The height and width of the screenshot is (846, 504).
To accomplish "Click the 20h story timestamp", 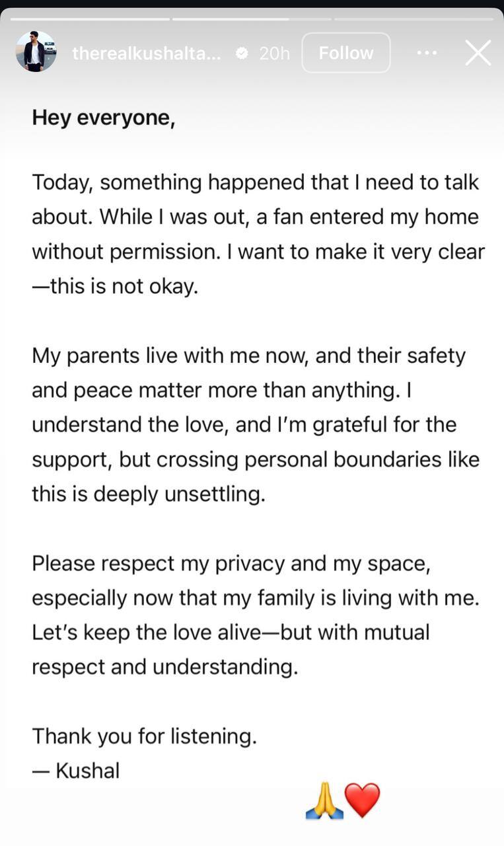I will [x=274, y=53].
